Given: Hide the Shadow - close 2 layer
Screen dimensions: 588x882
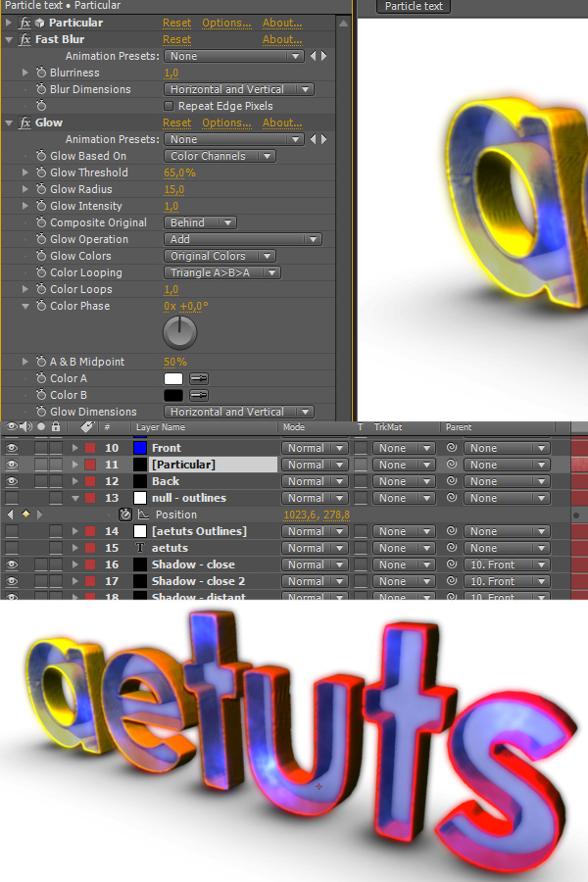Looking at the screenshot, I should coord(12,581).
